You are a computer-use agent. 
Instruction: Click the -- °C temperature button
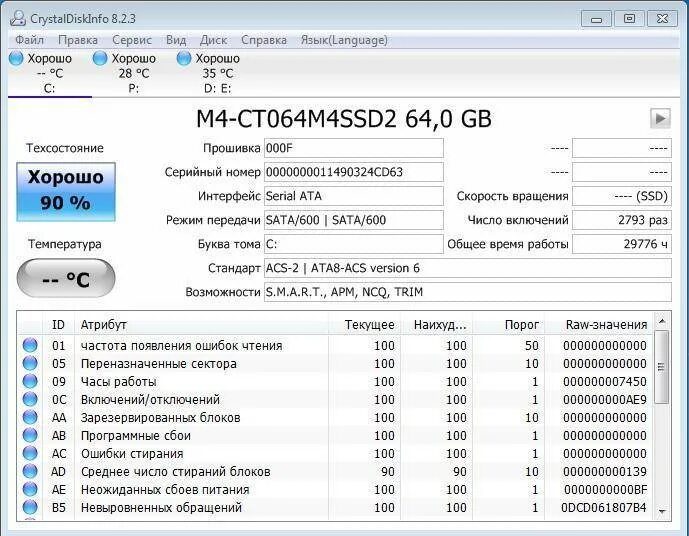[66, 278]
